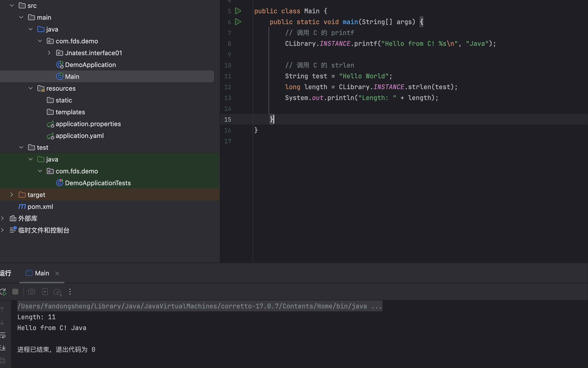The height and width of the screenshot is (368, 588).
Task: Click the camera thread dump icon
Action: (x=32, y=292)
